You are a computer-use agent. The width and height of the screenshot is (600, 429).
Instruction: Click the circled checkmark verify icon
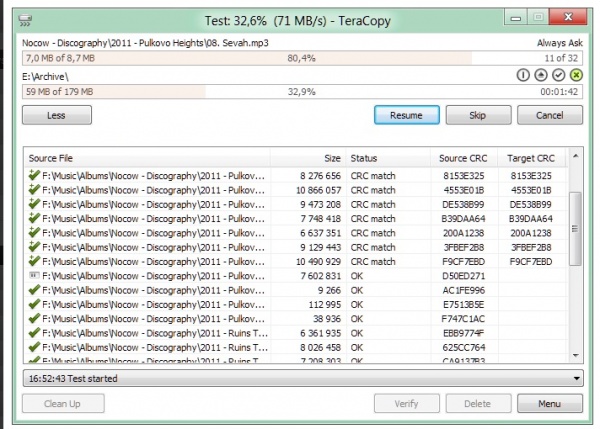558,75
